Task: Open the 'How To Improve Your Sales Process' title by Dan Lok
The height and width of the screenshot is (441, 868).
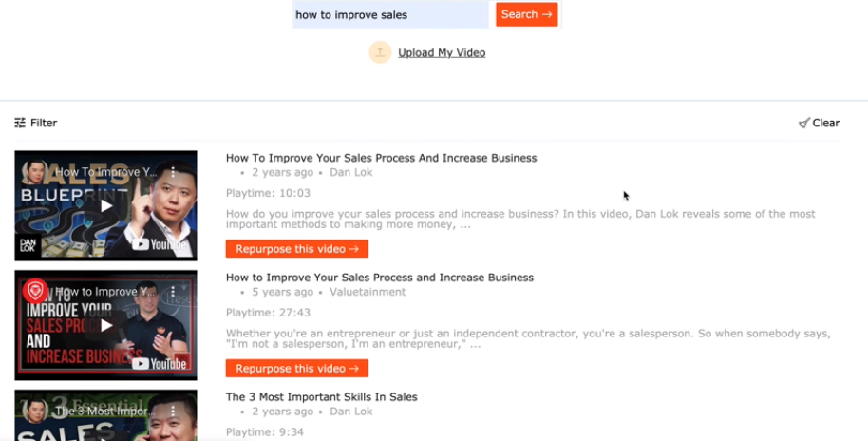Action: [x=382, y=158]
